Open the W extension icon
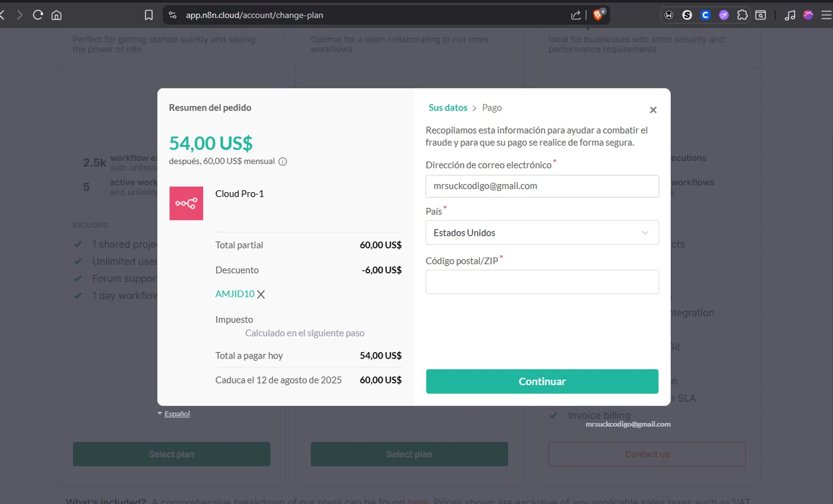Viewport: 833px width, 504px height. (x=669, y=15)
